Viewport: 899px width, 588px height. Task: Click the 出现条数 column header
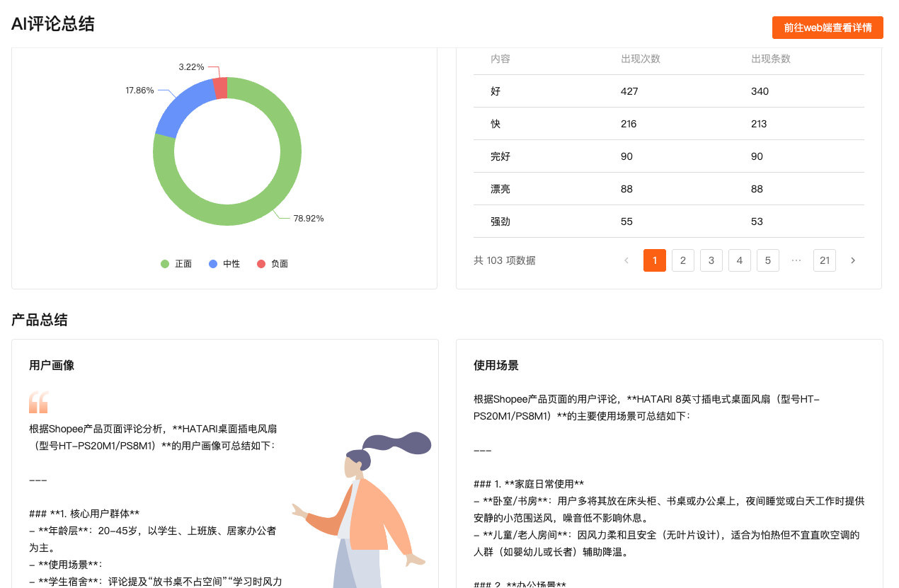[770, 59]
